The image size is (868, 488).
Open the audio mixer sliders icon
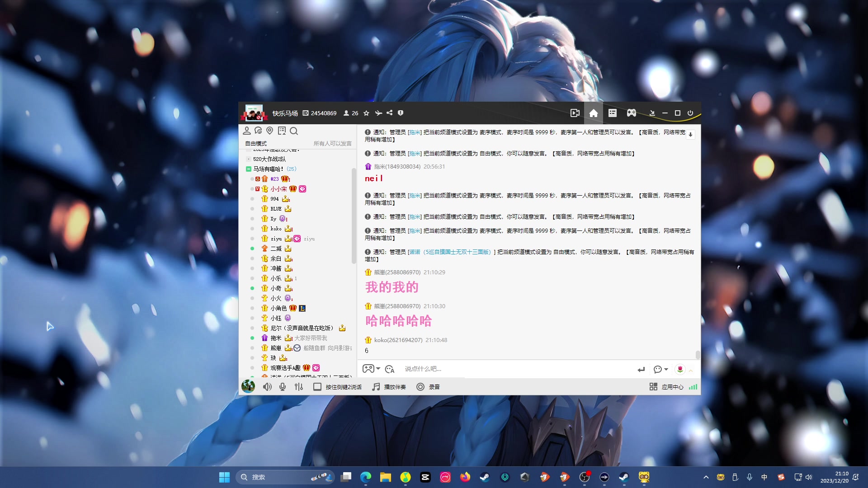298,387
